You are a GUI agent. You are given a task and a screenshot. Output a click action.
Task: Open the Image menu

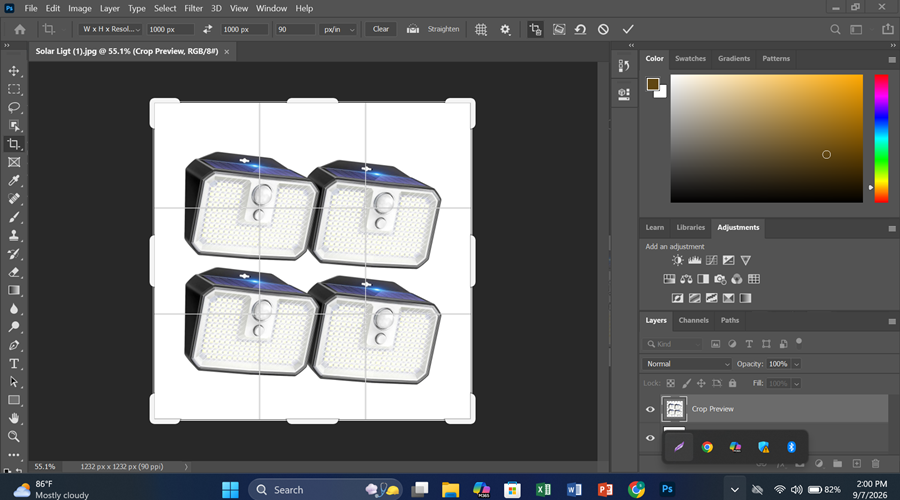[x=80, y=9]
